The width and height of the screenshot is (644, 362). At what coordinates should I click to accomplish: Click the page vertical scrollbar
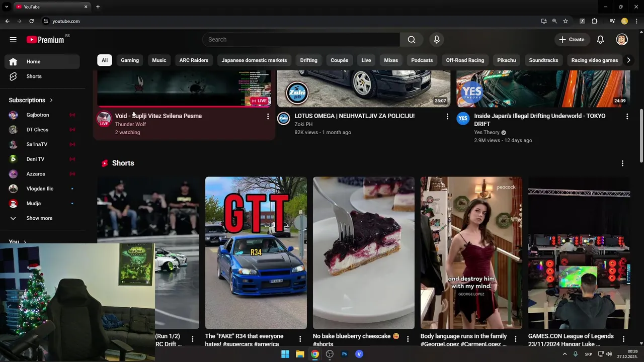[641, 135]
